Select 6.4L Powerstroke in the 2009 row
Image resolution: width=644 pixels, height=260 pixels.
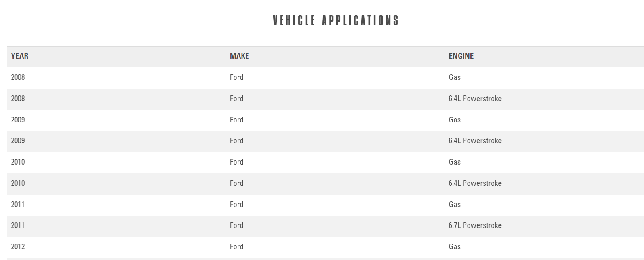tap(475, 141)
